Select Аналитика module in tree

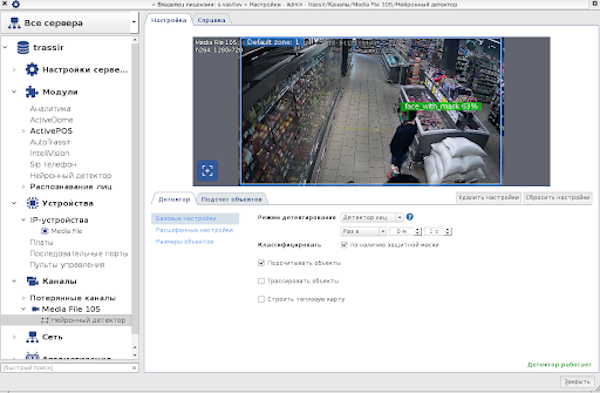(x=50, y=109)
